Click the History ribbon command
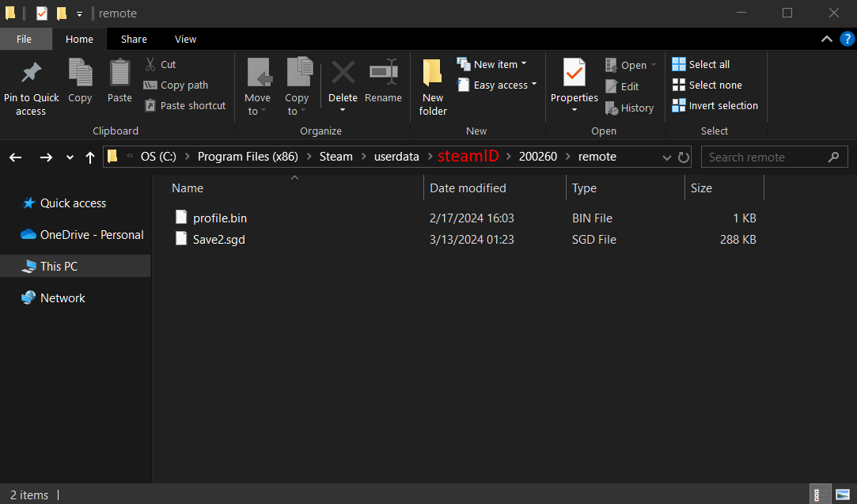This screenshot has height=504, width=857. point(629,108)
